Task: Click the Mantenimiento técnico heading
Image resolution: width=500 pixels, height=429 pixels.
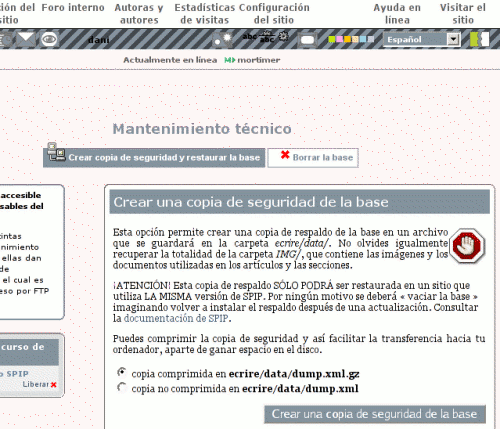Action: pos(202,129)
